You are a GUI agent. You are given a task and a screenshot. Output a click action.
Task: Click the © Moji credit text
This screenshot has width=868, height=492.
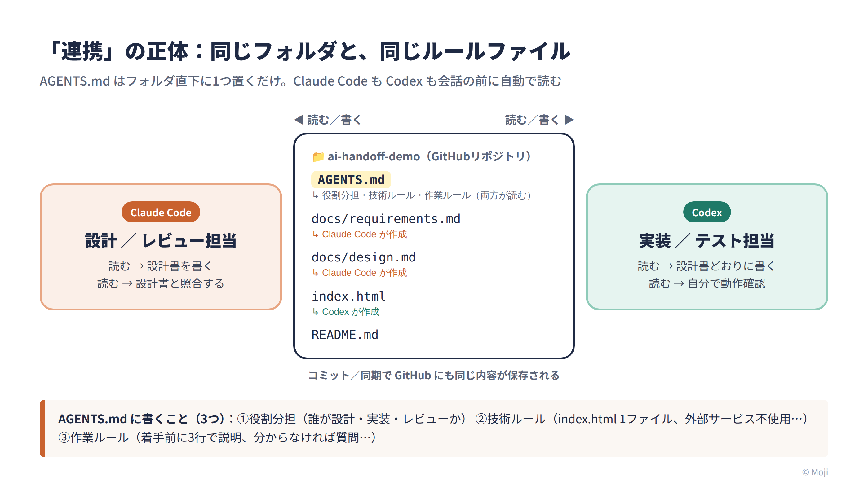(x=815, y=472)
